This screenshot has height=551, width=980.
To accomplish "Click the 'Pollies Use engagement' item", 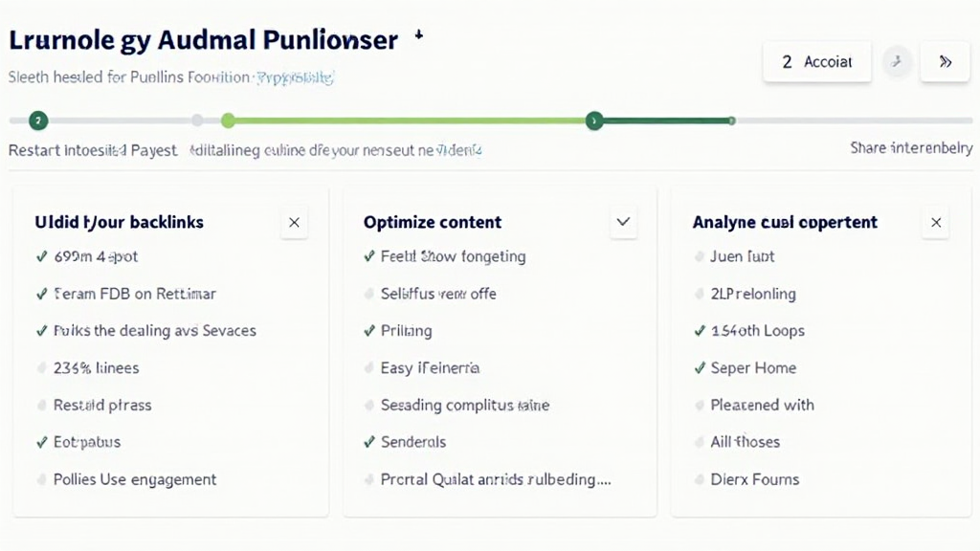I will [x=134, y=479].
